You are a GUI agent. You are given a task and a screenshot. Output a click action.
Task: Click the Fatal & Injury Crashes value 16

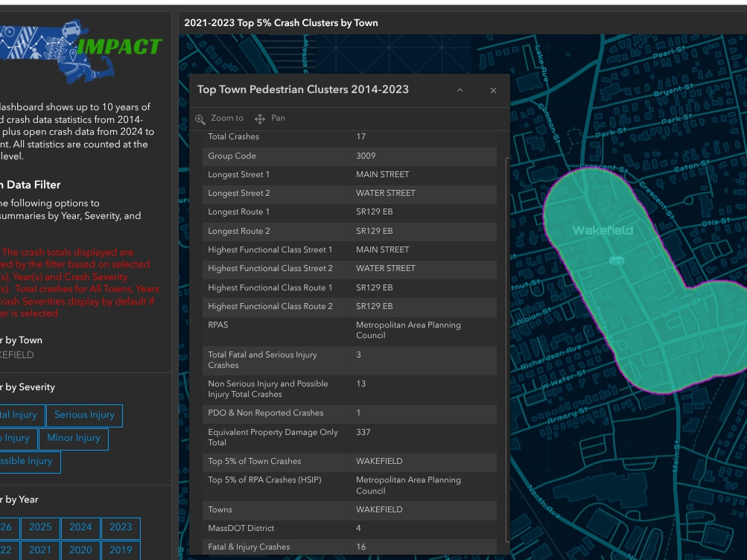point(360,547)
